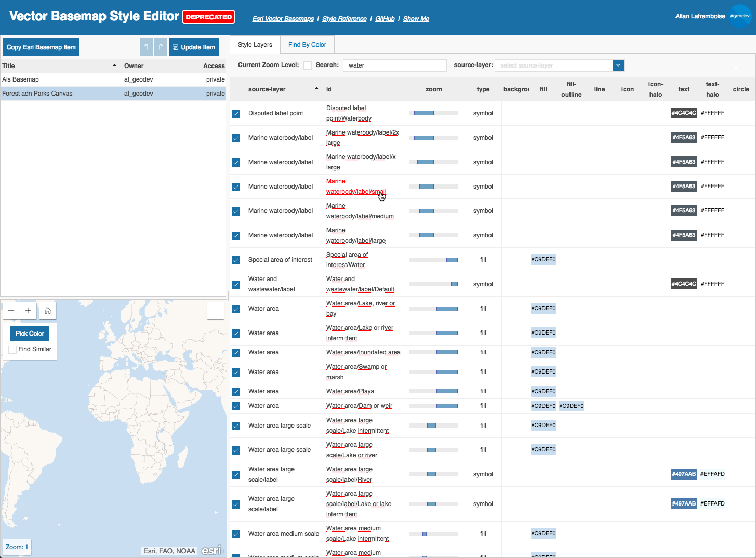This screenshot has height=558, width=756.
Task: Click #497AAB text swatch for label/River row
Action: click(684, 474)
